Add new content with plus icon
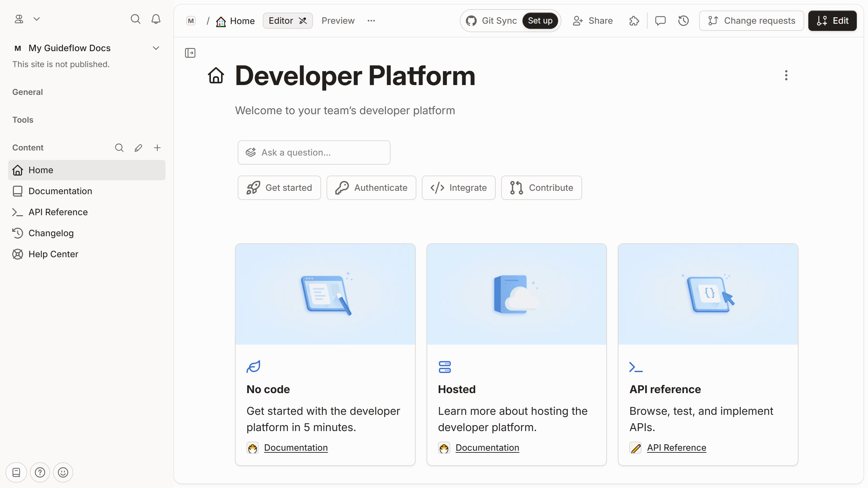Image resolution: width=868 pixels, height=488 pixels. (157, 148)
